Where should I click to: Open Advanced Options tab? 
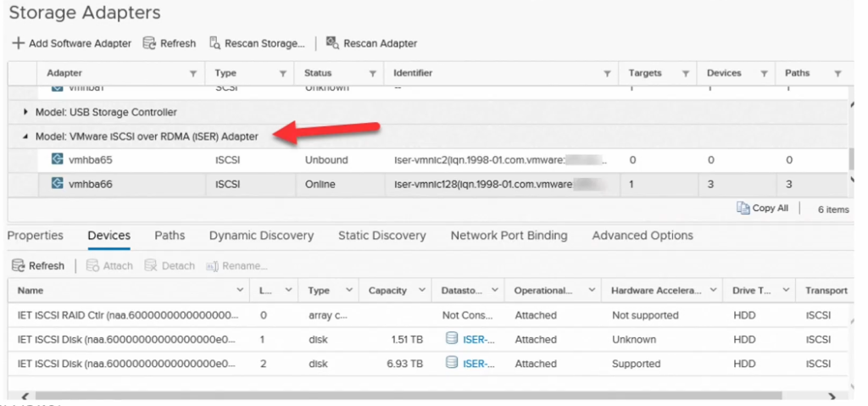(x=643, y=236)
